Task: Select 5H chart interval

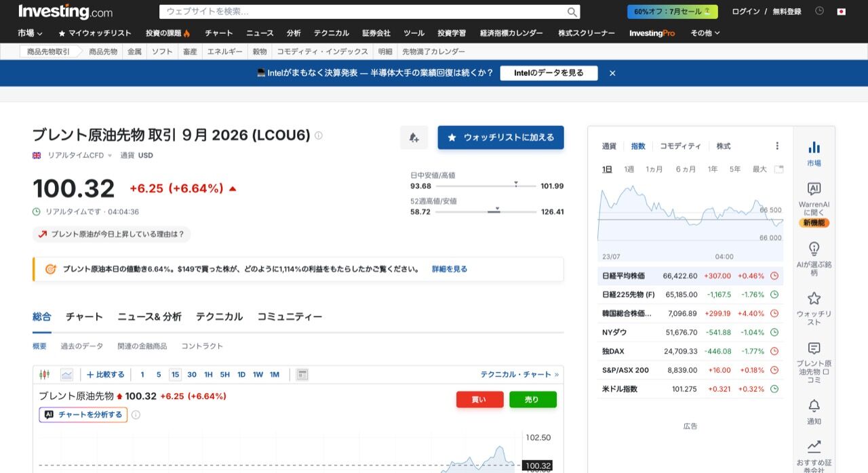Action: tap(224, 374)
